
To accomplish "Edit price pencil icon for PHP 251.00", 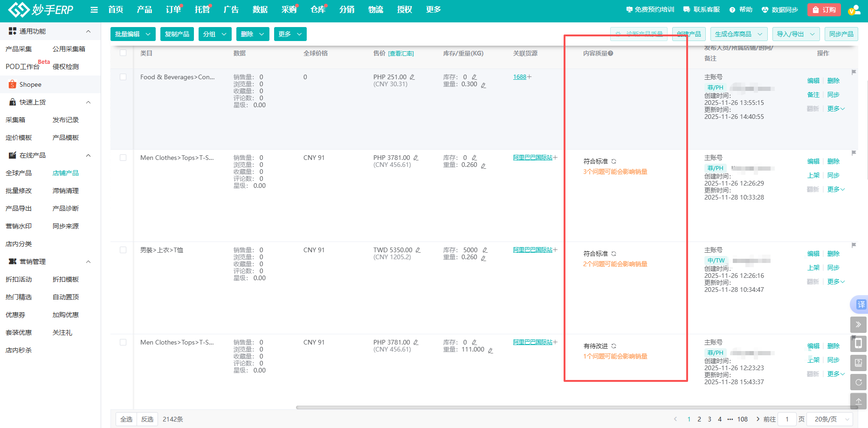I will click(x=412, y=77).
